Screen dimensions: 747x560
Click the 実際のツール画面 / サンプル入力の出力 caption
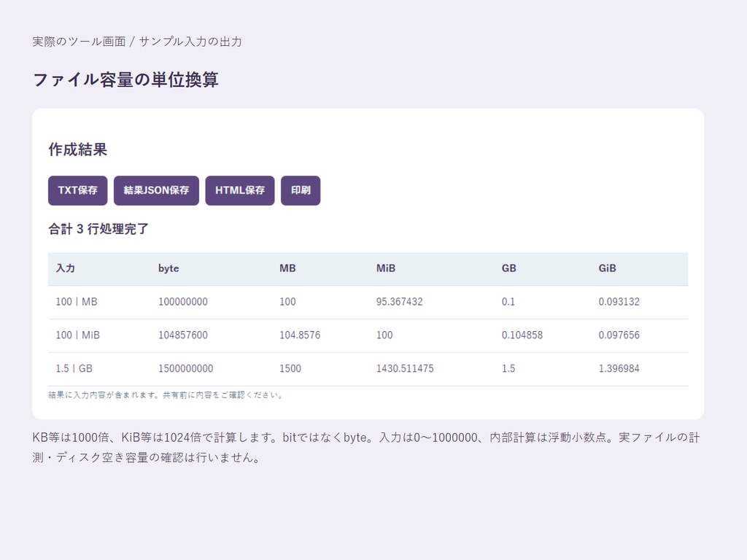tap(137, 42)
